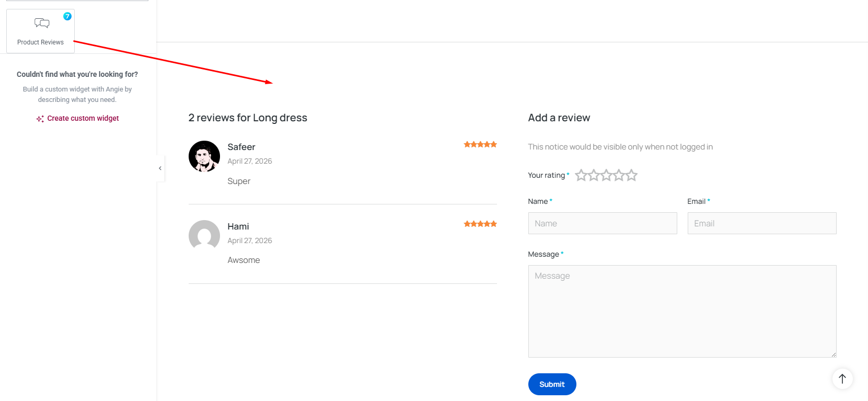Set your rating to three stars

(606, 175)
